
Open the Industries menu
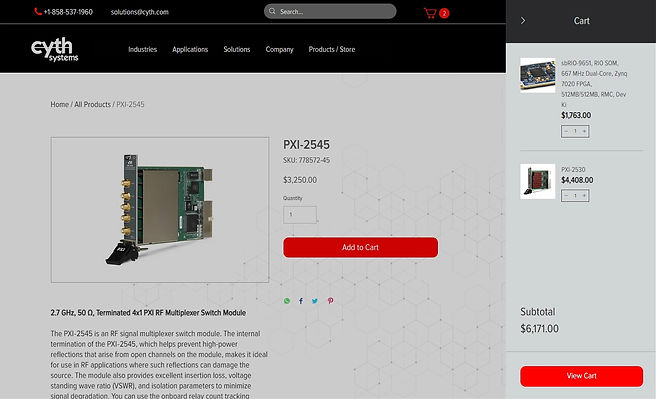coord(142,49)
